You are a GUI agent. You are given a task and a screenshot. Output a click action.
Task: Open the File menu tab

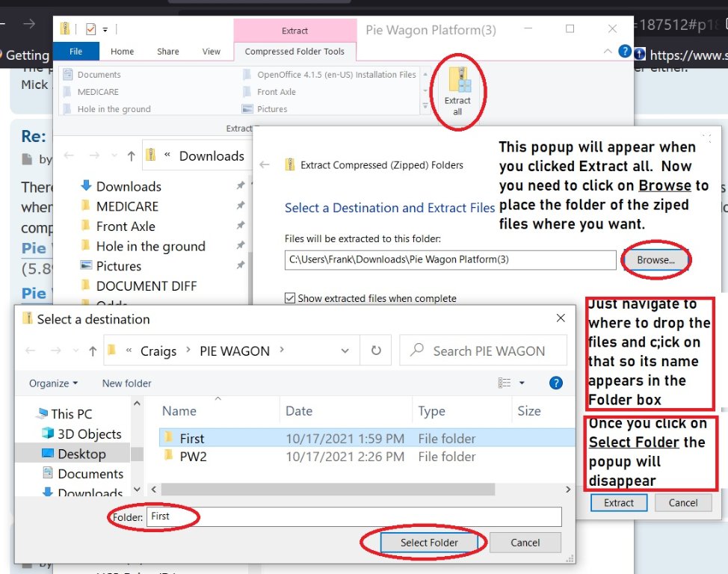coord(75,52)
